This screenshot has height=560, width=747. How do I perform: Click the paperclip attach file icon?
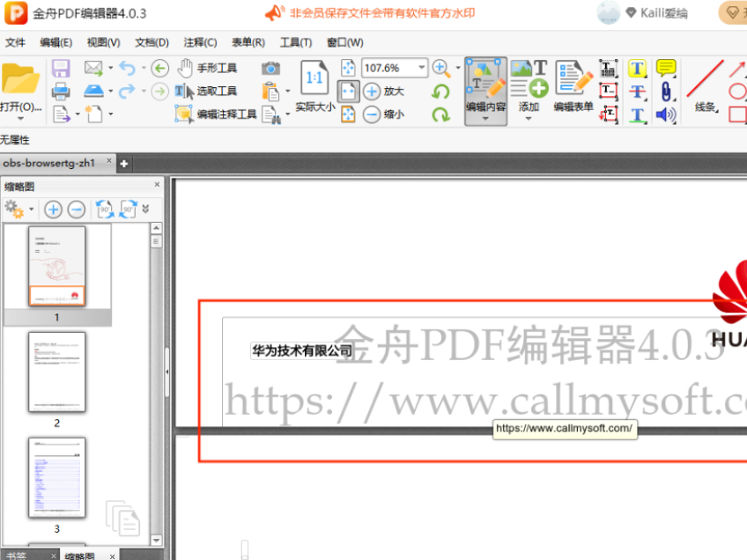point(666,91)
